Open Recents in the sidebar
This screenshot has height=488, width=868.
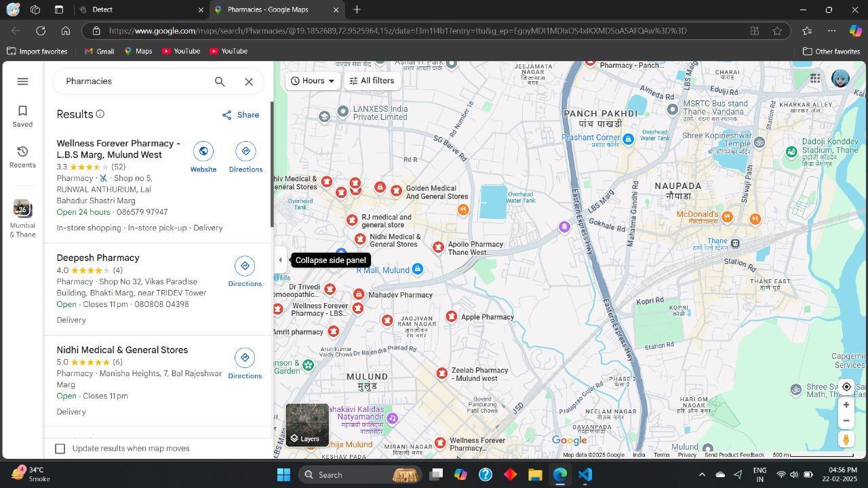tap(22, 157)
